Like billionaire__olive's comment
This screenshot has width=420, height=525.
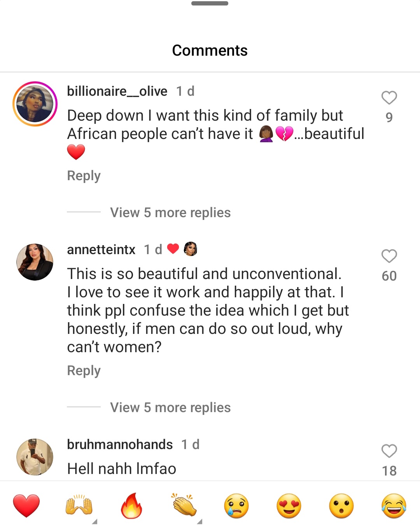(389, 98)
